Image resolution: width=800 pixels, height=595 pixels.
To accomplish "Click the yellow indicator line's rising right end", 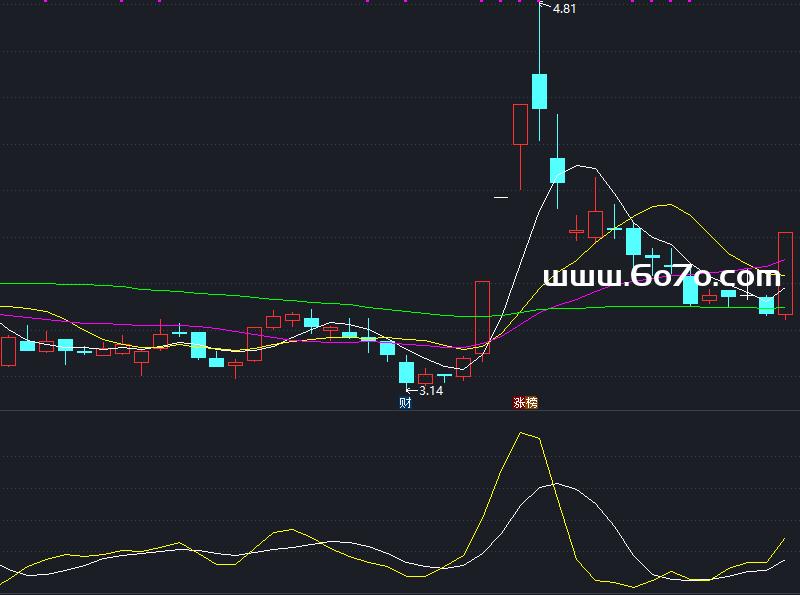I will pyautogui.click(x=784, y=539).
